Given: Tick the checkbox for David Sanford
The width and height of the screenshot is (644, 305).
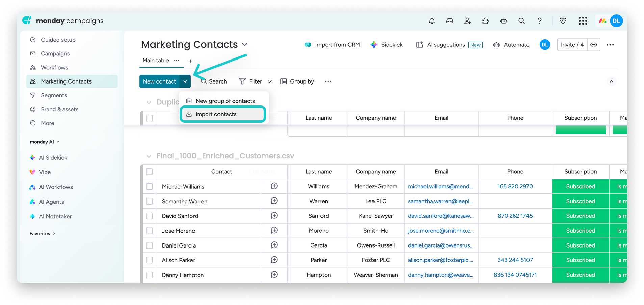Looking at the screenshot, I should (x=149, y=216).
